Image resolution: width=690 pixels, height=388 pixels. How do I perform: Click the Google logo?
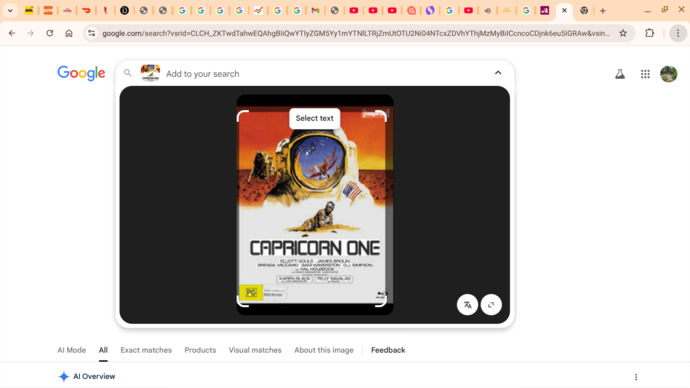[81, 73]
